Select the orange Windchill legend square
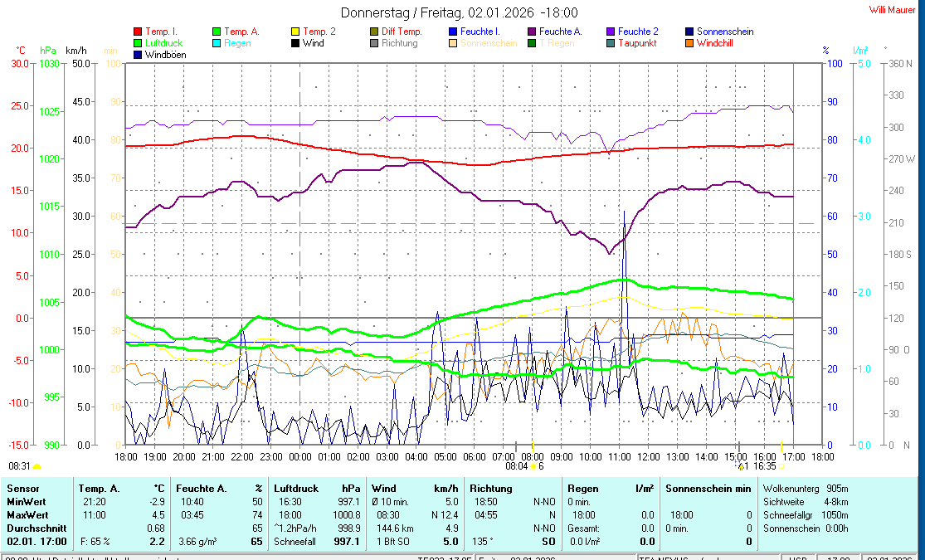The image size is (925, 560). (689, 43)
